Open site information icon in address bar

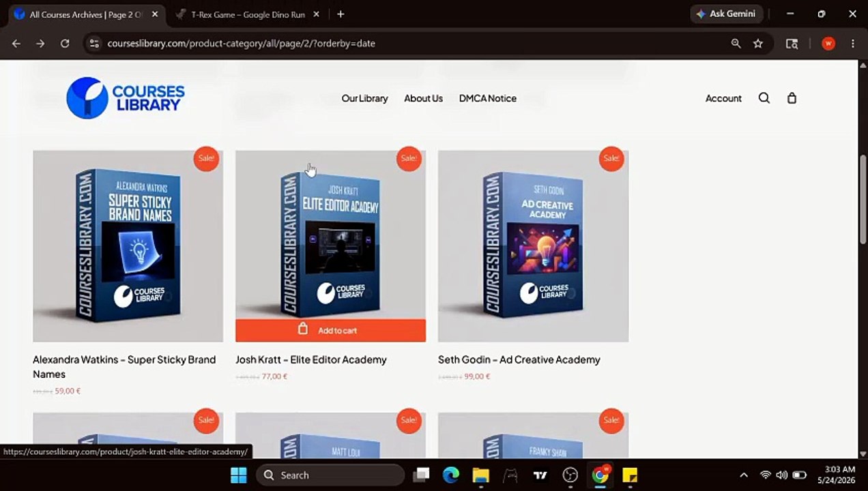[x=95, y=43]
